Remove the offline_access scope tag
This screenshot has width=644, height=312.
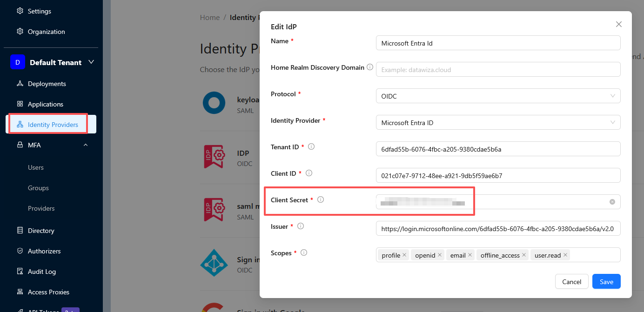coord(524,255)
